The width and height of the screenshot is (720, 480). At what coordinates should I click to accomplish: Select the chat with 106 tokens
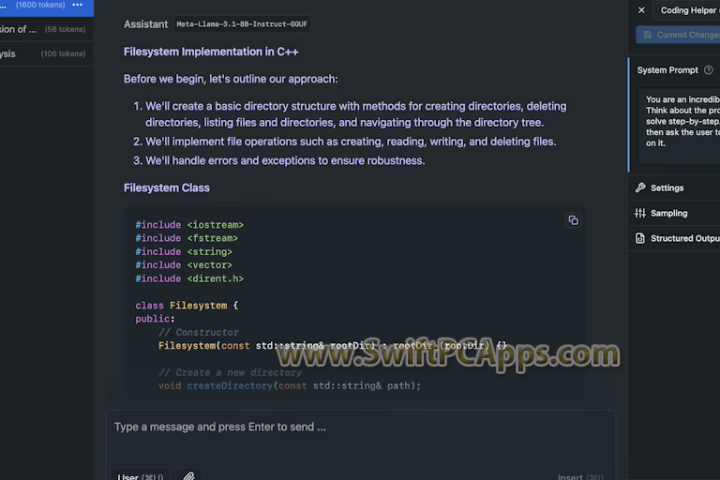[x=47, y=54]
